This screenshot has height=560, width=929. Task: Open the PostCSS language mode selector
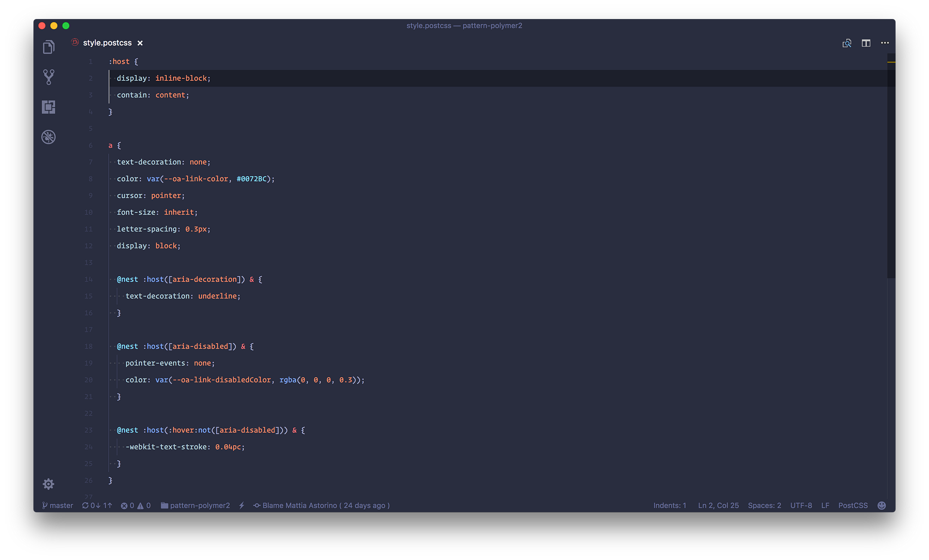(x=853, y=506)
